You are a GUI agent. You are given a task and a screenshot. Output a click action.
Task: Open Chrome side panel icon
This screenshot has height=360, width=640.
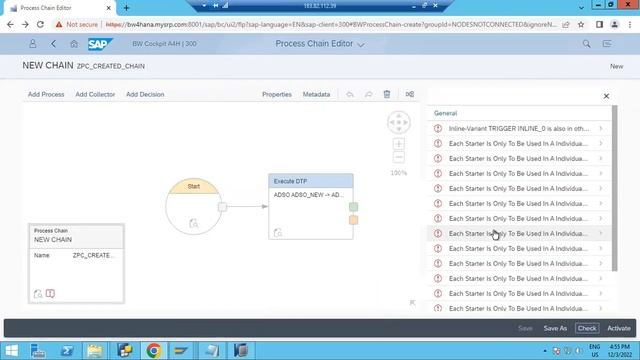(x=599, y=24)
